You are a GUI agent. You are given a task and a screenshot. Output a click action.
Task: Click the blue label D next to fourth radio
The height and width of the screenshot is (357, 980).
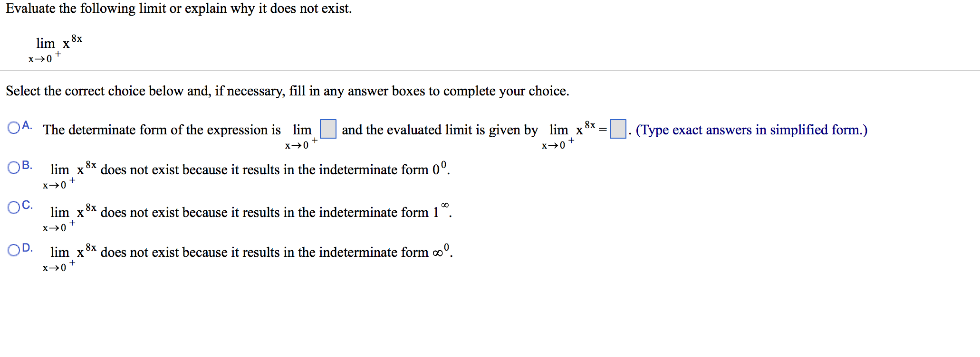pos(27,246)
